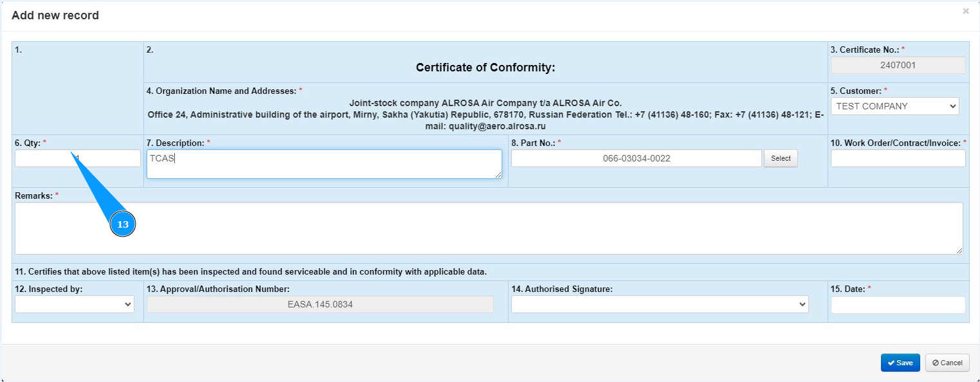Expand the Inspected by dropdown
The width and height of the screenshot is (980, 382).
click(x=75, y=304)
